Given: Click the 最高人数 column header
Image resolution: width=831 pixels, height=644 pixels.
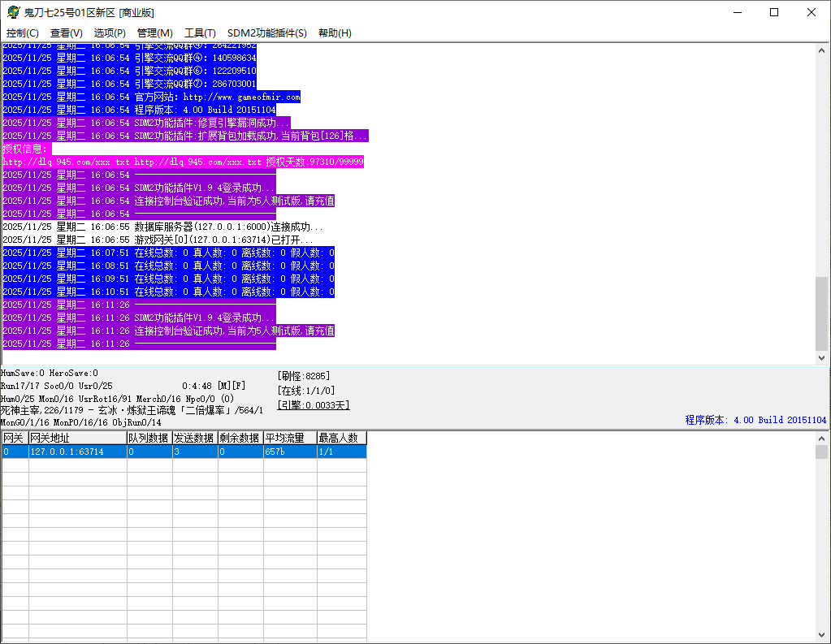Looking at the screenshot, I should click(x=341, y=439).
